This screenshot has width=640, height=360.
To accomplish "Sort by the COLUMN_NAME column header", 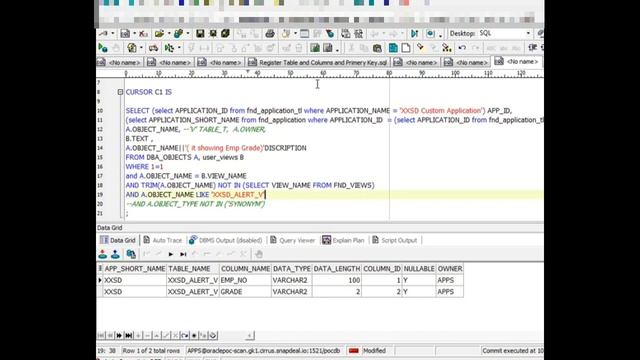I will pos(245,269).
